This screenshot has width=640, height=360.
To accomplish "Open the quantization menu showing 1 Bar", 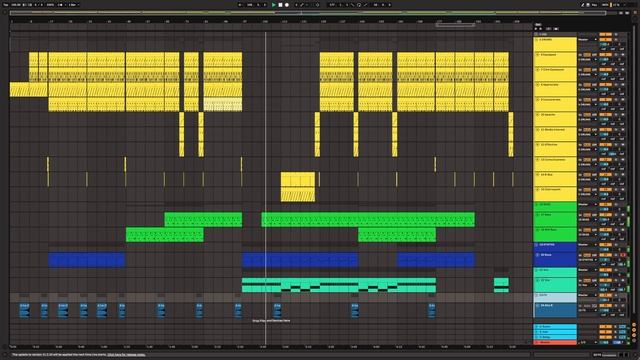I will pyautogui.click(x=73, y=5).
